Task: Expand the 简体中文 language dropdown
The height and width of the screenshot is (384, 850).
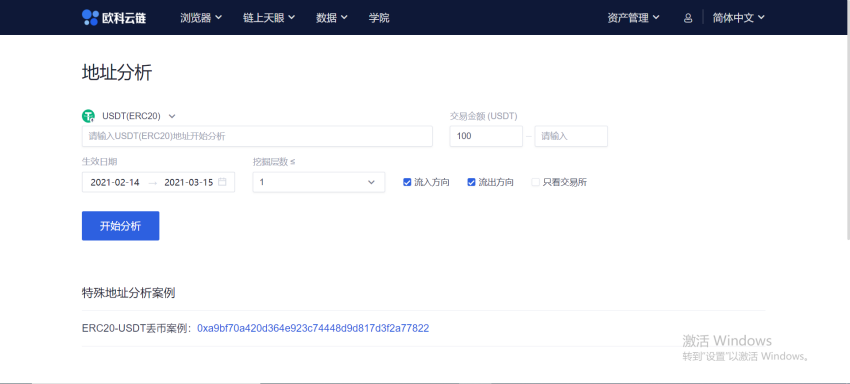Action: 739,18
